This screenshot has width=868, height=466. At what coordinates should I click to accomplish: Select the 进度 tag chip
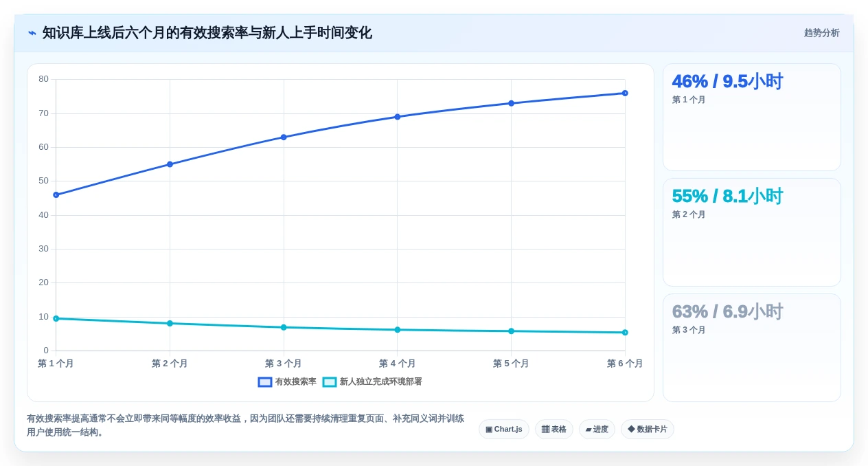[597, 430]
